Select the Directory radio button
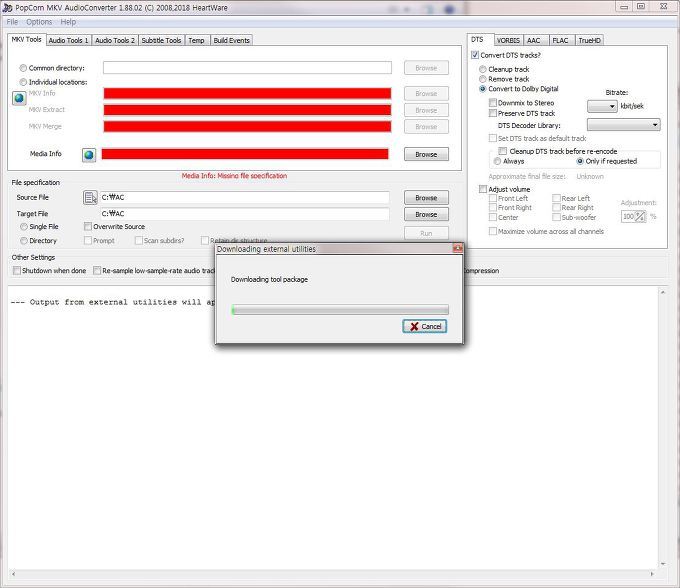The image size is (680, 588). pos(24,241)
